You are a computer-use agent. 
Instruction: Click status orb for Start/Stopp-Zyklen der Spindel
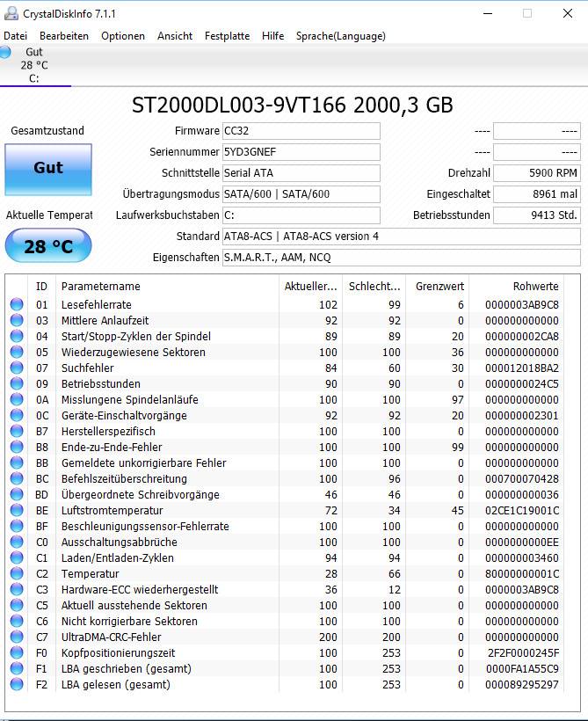(17, 336)
